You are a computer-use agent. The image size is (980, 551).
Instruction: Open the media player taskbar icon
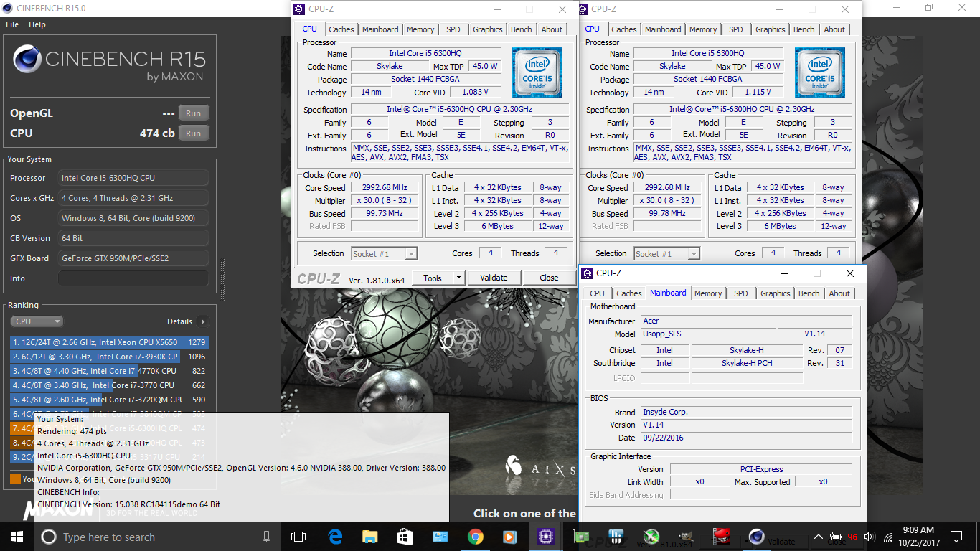point(509,537)
